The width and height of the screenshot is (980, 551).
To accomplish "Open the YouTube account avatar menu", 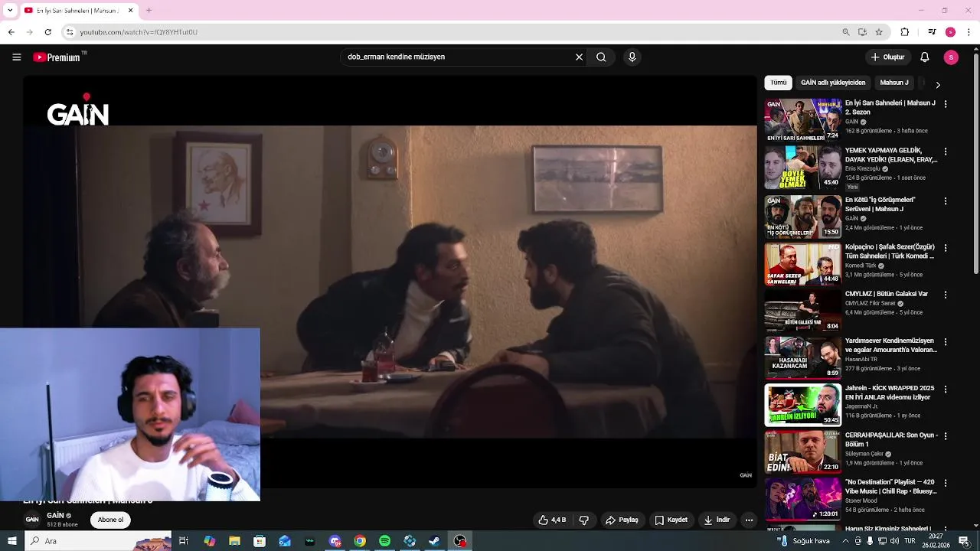I will (951, 57).
